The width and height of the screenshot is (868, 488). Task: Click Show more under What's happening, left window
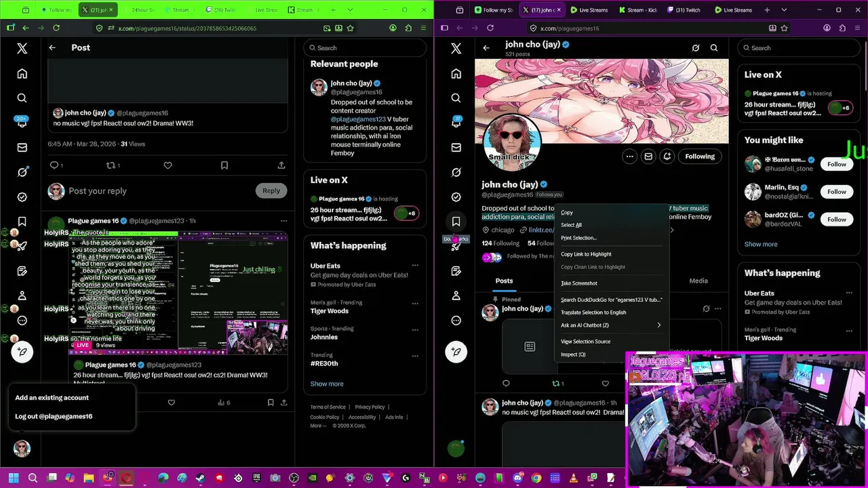tap(327, 384)
